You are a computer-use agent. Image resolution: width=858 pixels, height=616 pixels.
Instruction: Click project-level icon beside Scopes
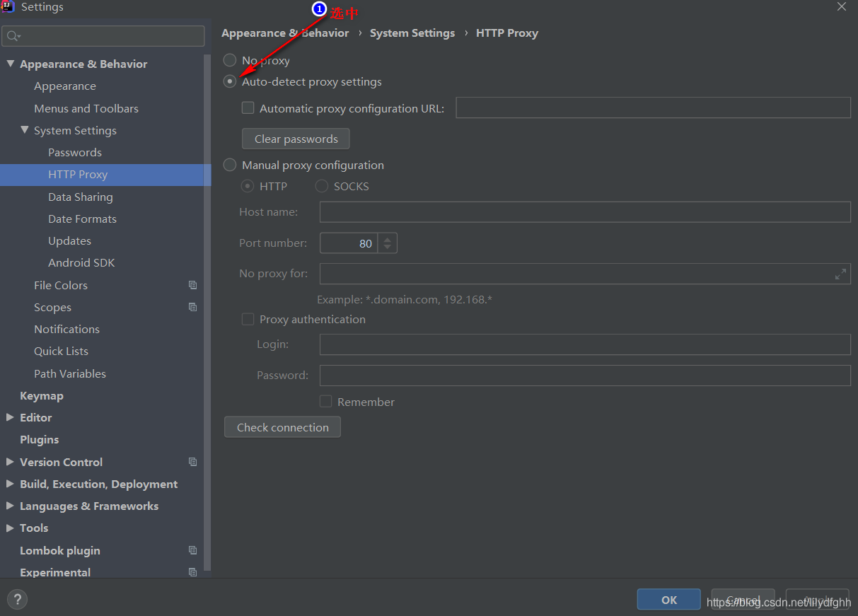coord(192,307)
